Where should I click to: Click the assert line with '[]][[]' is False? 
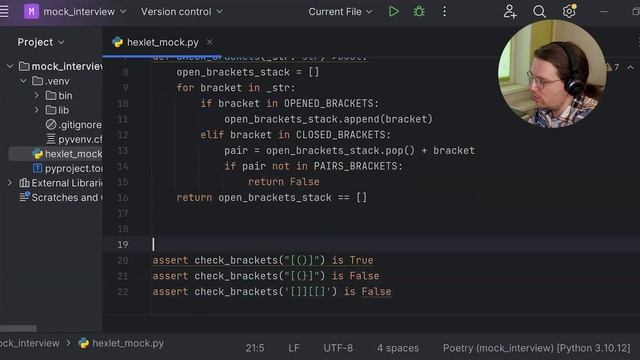click(272, 291)
